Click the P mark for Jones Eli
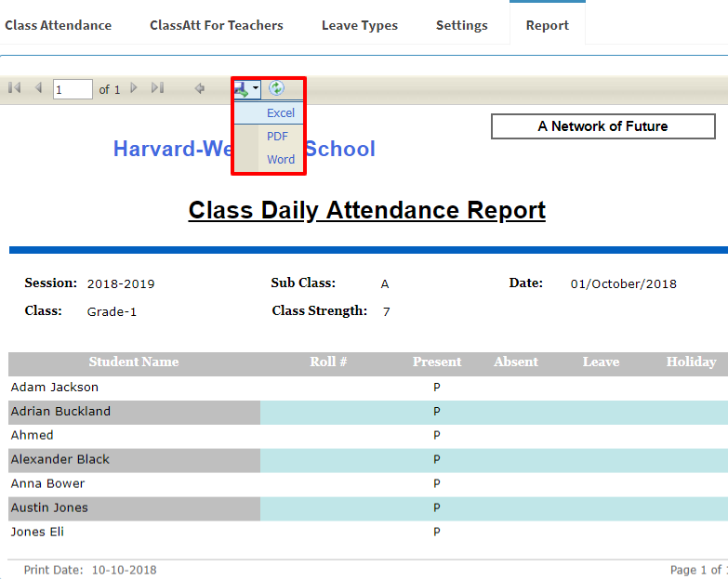This screenshot has height=579, width=728. click(437, 532)
